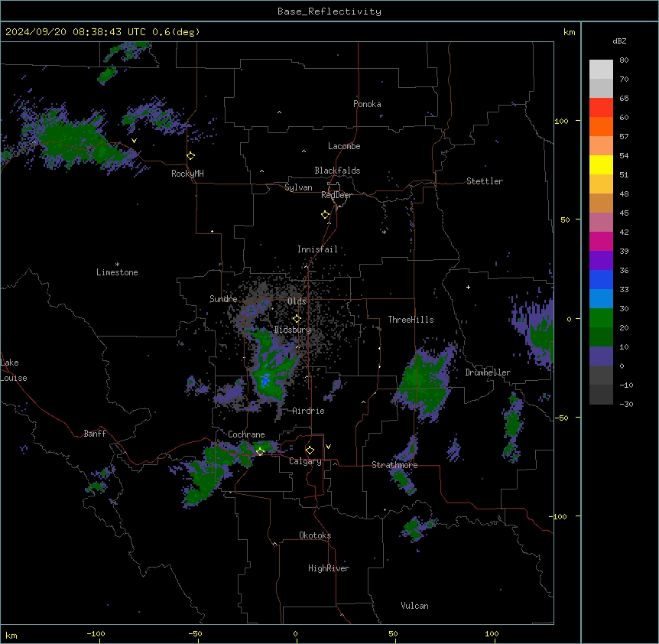Select the bright green 20-30 dBZ swatch
This screenshot has width=659, height=644.
click(601, 318)
